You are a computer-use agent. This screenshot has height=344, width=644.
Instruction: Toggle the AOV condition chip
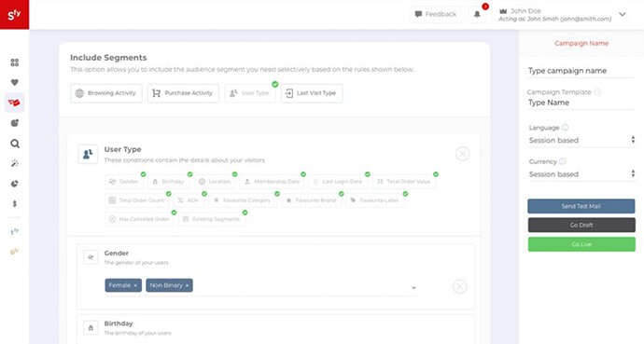(189, 200)
